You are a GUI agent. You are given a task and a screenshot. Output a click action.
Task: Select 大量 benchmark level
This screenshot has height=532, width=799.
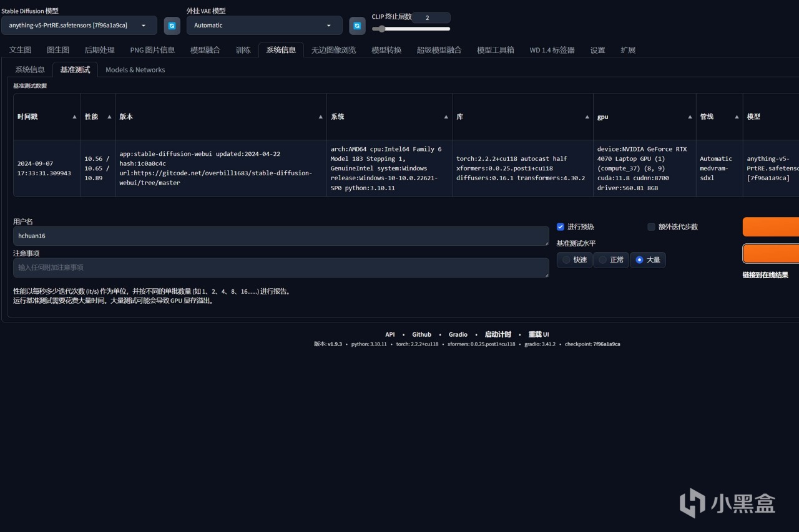(647, 259)
